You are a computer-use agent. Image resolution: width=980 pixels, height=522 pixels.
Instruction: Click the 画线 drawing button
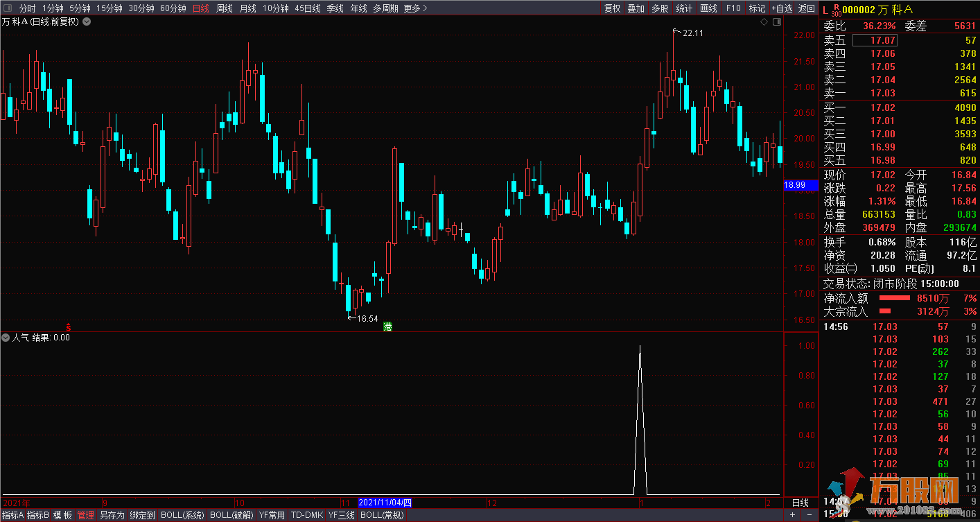point(709,8)
